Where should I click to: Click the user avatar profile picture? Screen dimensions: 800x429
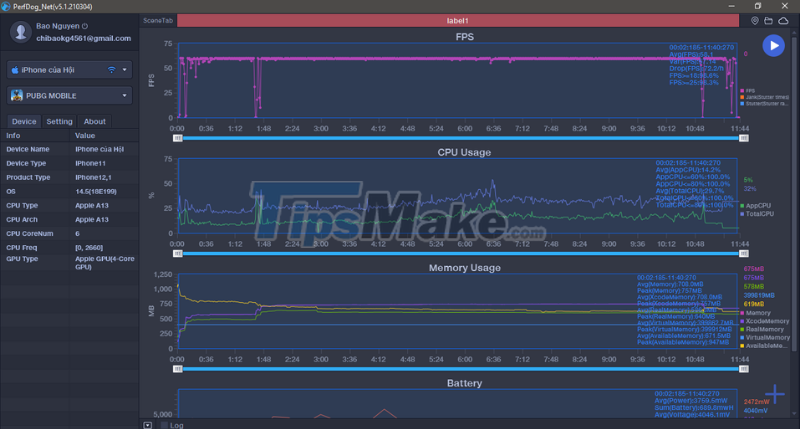(20, 32)
